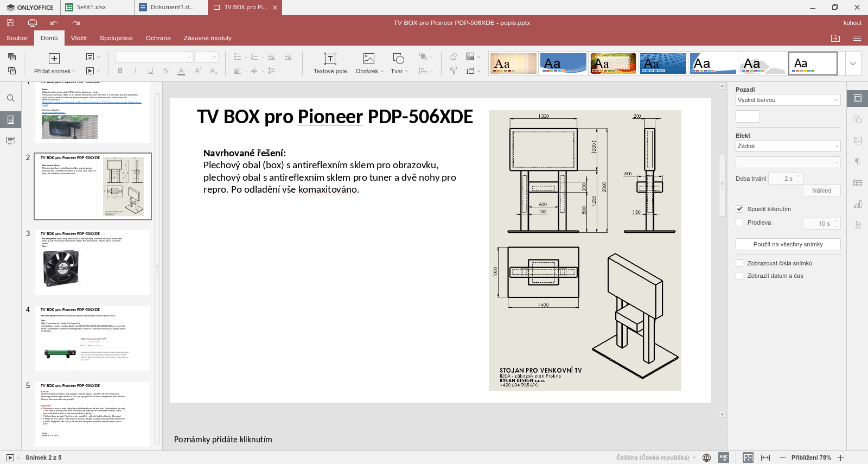
Task: Select slide 3 thumbnail with fan image
Action: (x=92, y=262)
